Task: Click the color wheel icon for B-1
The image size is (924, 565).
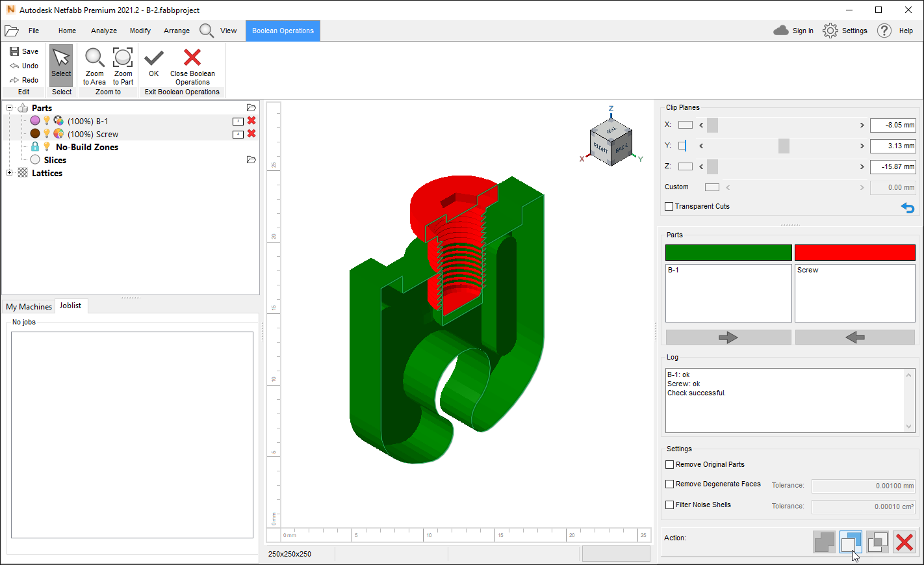Action: [x=58, y=121]
